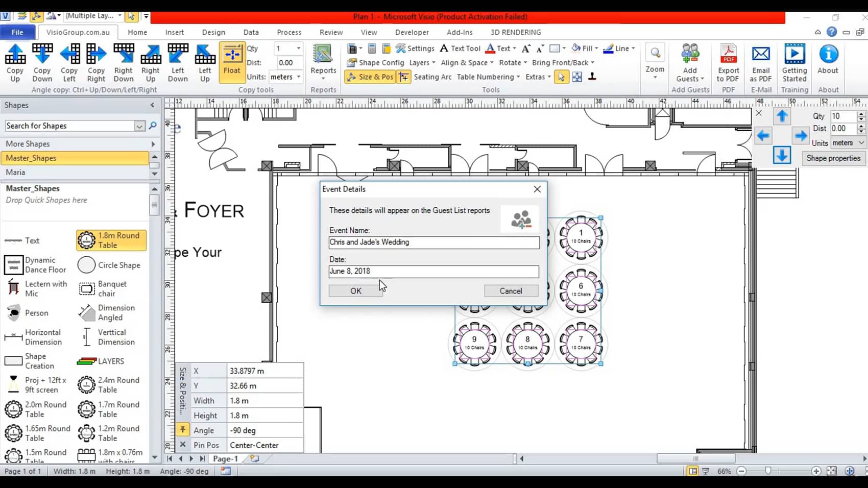This screenshot has height=488, width=868.
Task: Expand the Search for Shapes dropdown
Action: click(139, 126)
